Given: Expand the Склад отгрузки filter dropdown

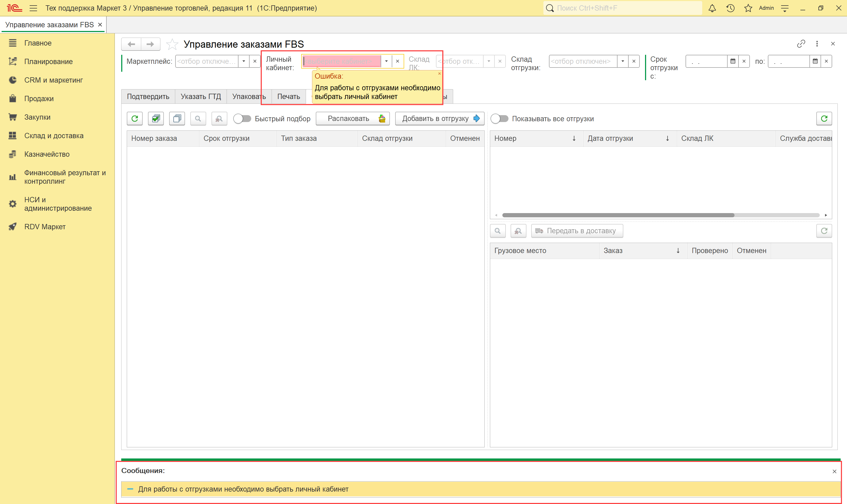Looking at the screenshot, I should click(623, 61).
